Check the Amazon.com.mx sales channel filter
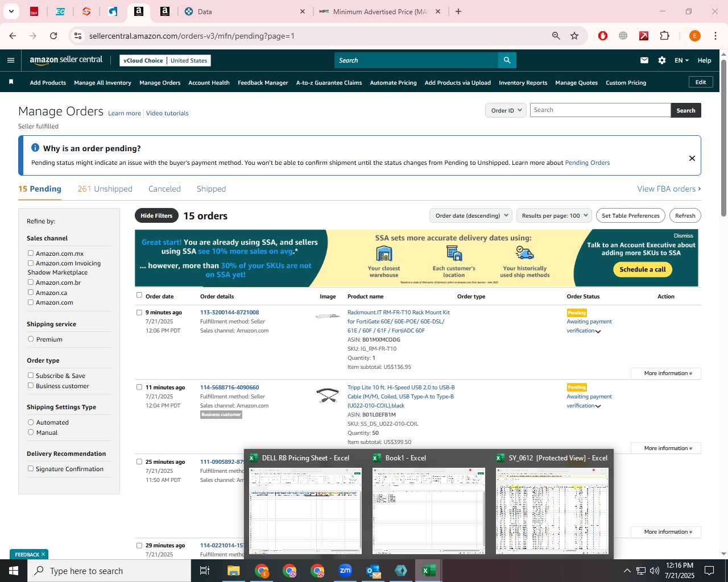Screen dimensions: 728x582 click(x=31, y=253)
